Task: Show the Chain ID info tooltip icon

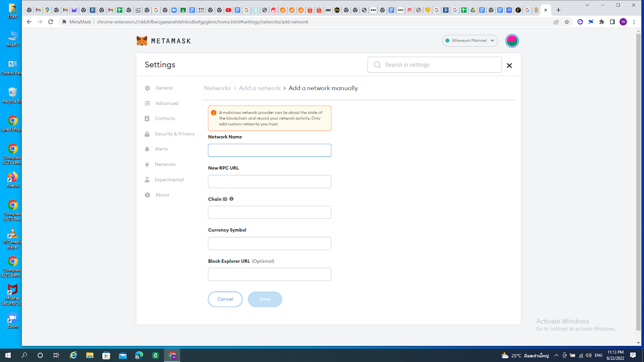Action: 231,199
